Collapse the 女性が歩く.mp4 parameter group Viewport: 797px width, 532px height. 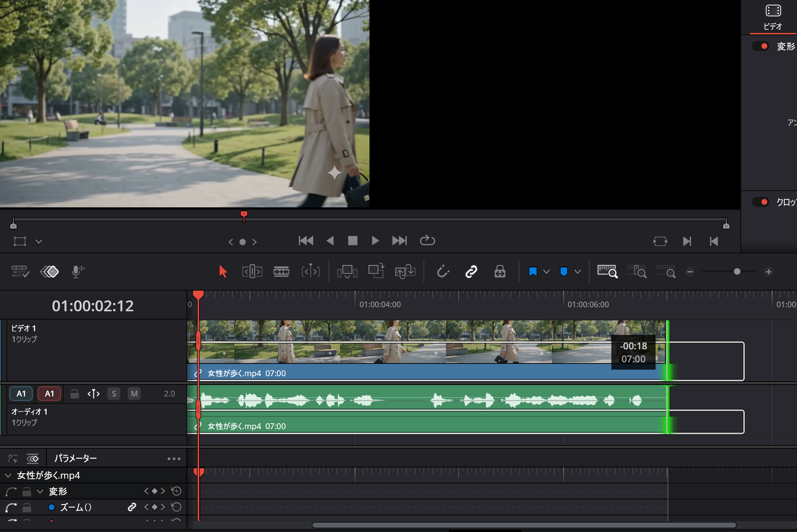(8, 475)
